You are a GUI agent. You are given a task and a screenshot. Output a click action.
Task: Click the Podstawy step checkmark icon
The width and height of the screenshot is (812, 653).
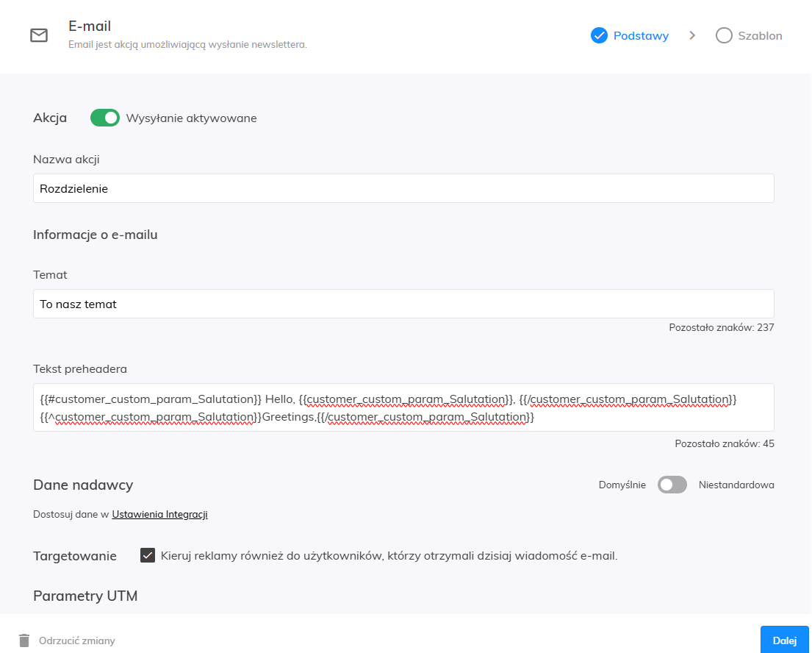click(x=599, y=35)
